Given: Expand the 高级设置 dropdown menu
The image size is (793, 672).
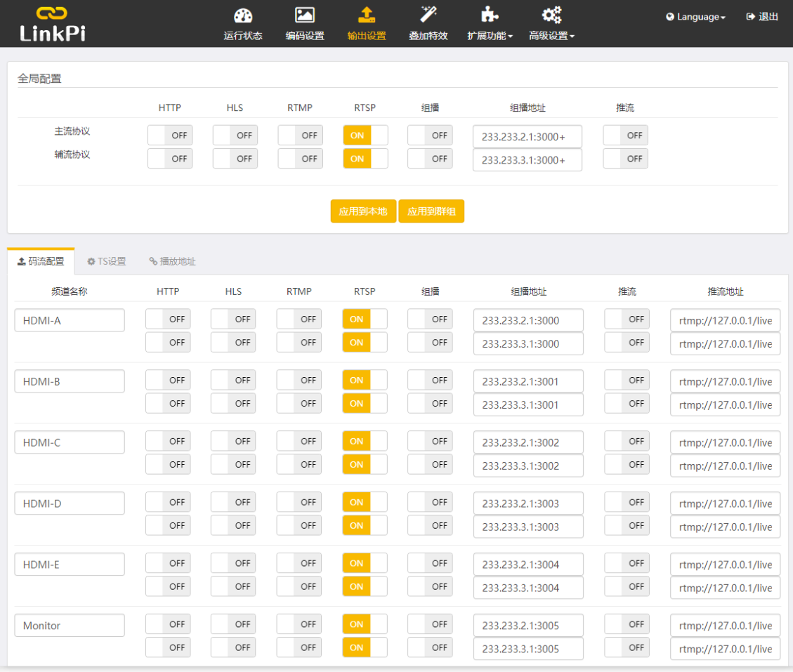Looking at the screenshot, I should click(x=572, y=37).
